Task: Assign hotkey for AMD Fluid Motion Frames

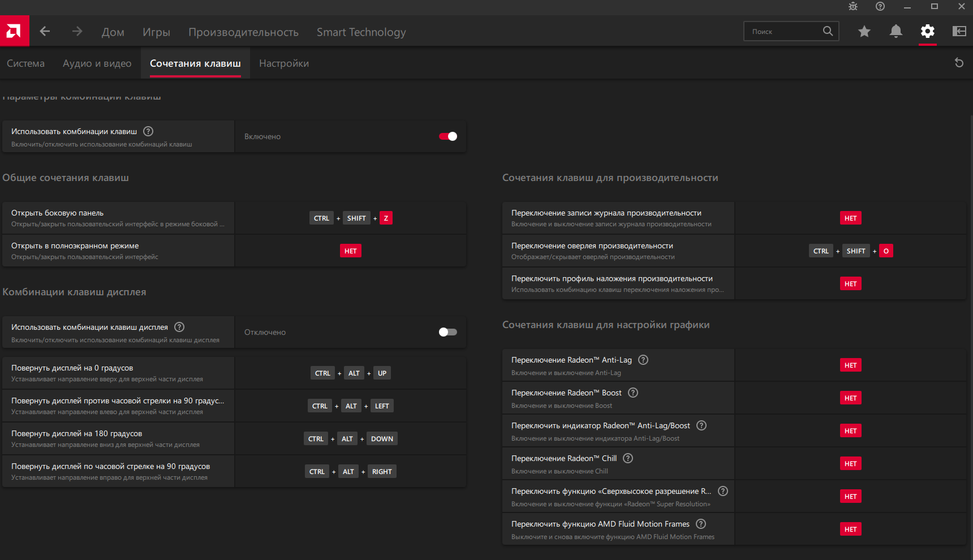Action: pyautogui.click(x=851, y=529)
